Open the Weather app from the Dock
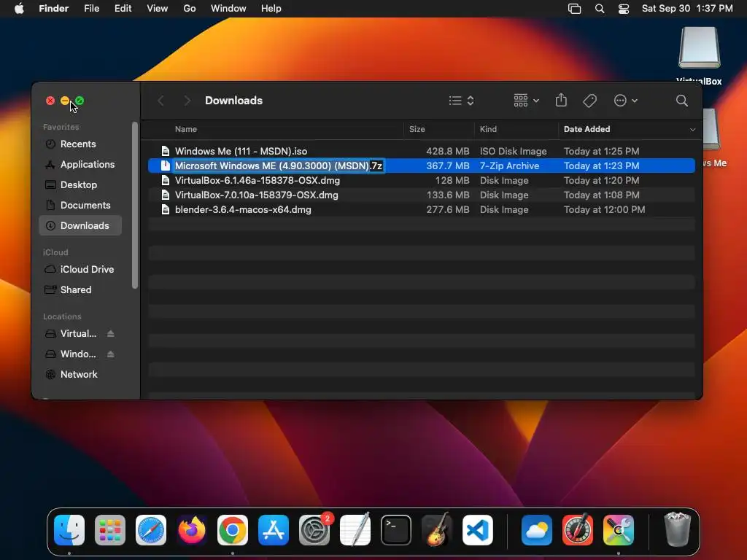This screenshot has width=747, height=560. [537, 530]
